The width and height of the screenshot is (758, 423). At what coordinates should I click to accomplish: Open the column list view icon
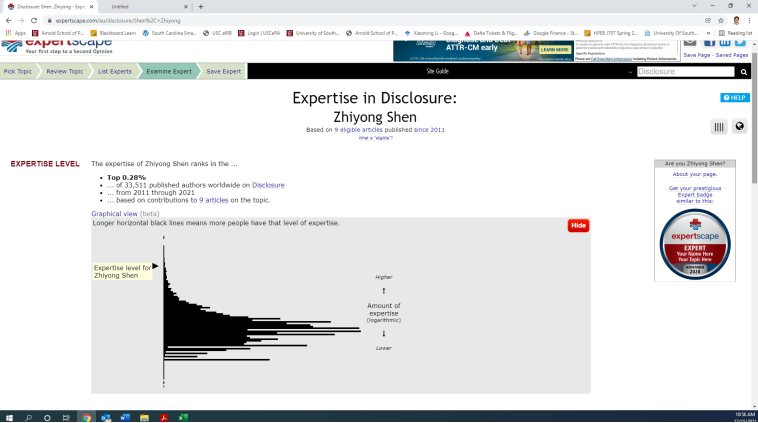coord(719,127)
